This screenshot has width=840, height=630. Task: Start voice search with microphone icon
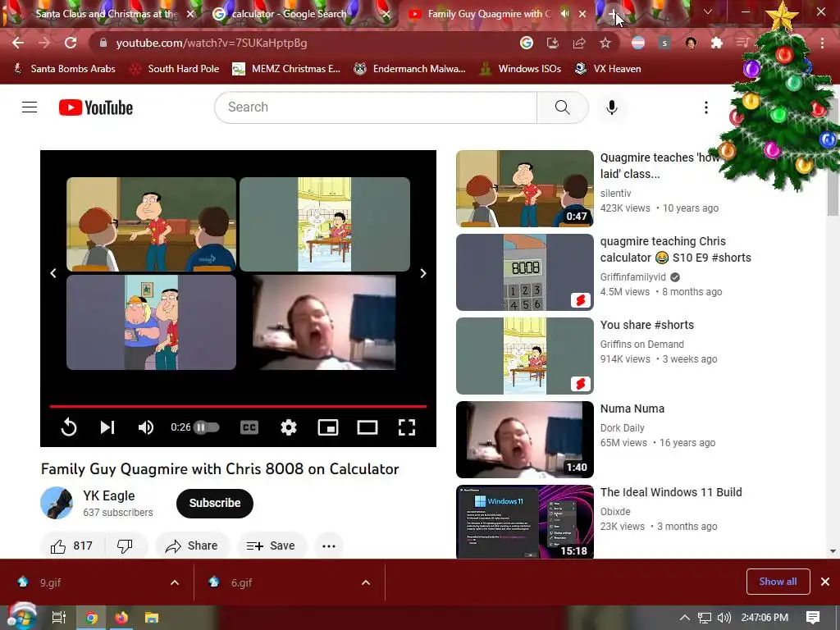(x=611, y=107)
